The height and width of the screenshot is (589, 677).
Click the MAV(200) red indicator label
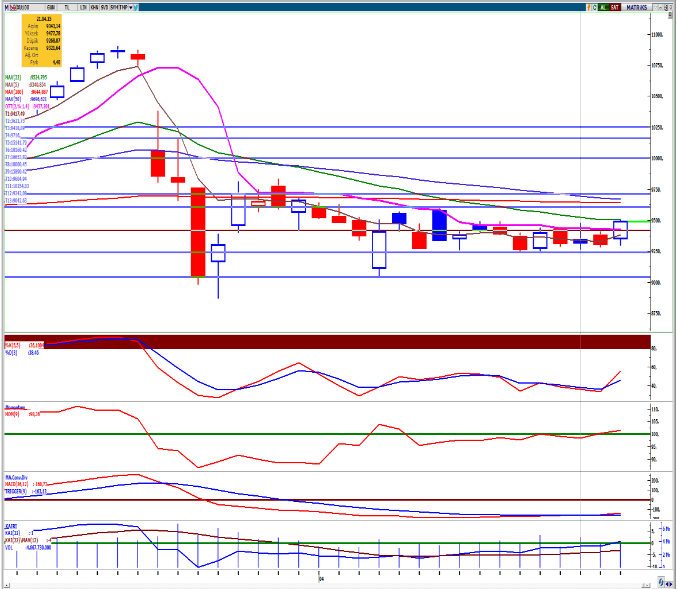26,92
